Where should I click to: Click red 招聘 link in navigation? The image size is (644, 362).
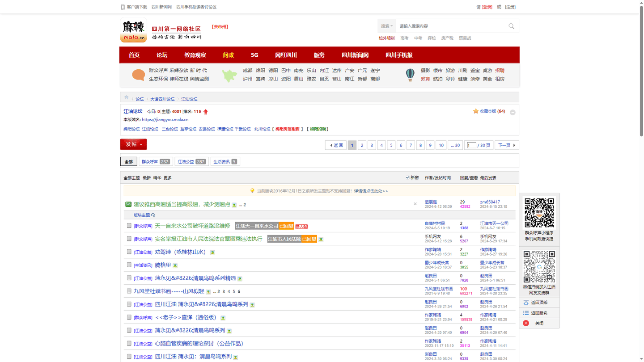coord(500,71)
